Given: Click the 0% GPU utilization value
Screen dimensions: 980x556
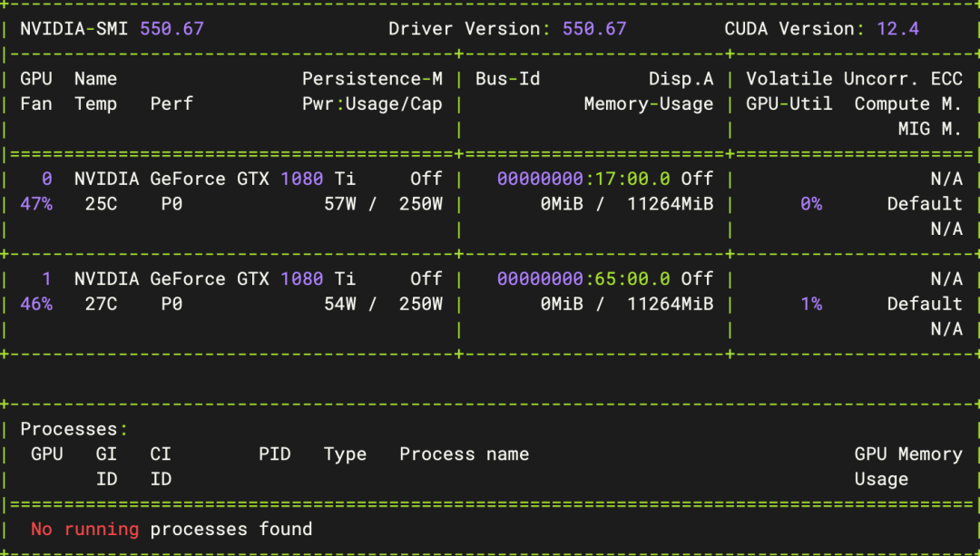Looking at the screenshot, I should click(x=810, y=204).
